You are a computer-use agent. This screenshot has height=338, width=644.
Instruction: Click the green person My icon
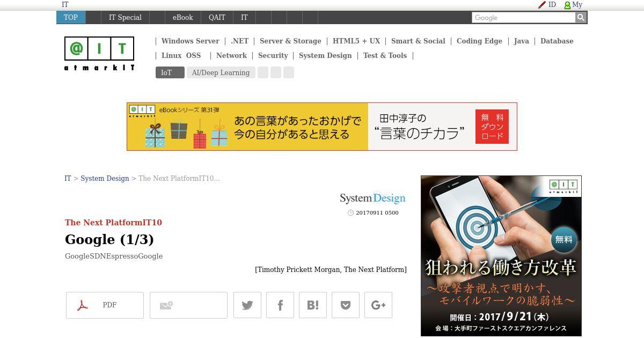(x=567, y=5)
